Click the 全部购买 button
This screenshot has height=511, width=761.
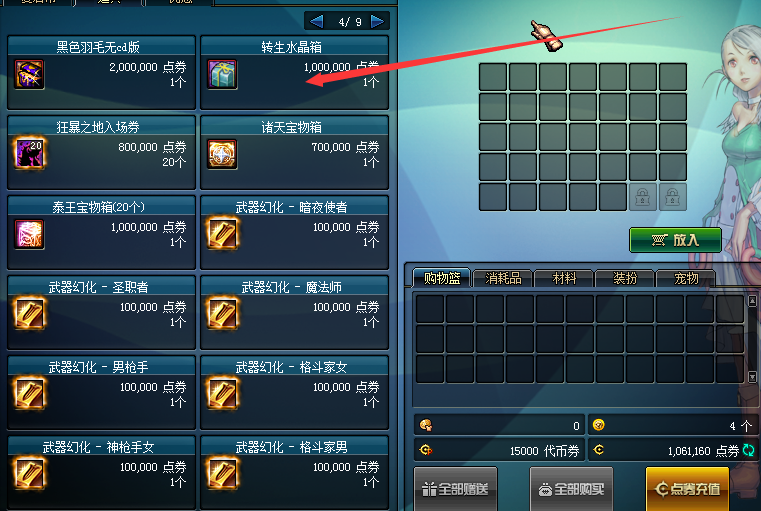click(x=571, y=489)
